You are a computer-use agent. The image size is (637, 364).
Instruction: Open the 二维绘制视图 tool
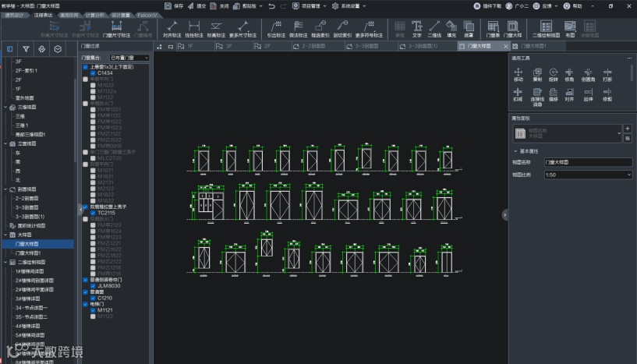tap(546, 30)
